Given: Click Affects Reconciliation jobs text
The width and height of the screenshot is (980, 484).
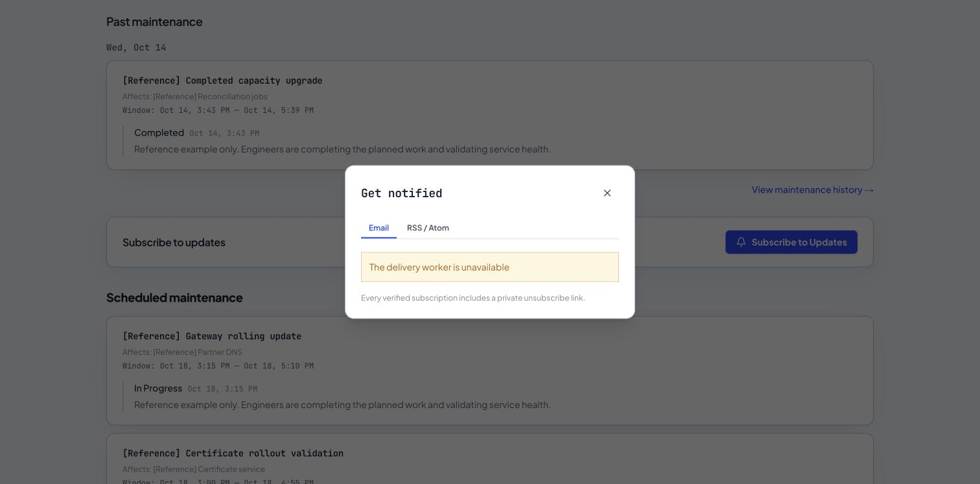Looking at the screenshot, I should coord(195,97).
